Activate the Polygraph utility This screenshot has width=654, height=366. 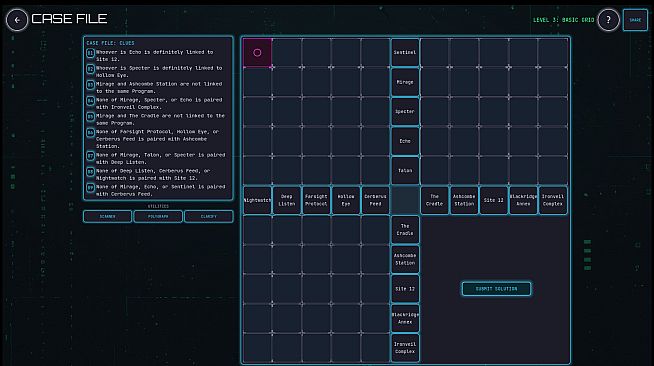[x=158, y=216]
